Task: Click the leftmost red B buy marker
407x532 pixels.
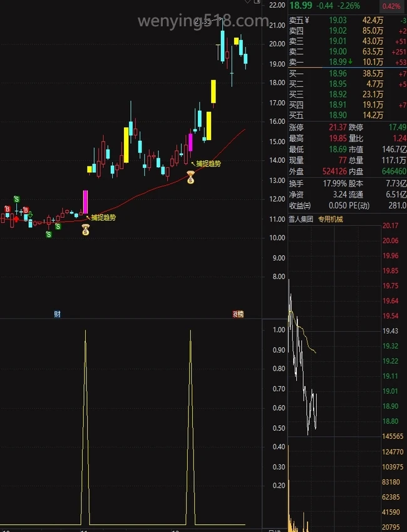Action: [x=8, y=209]
